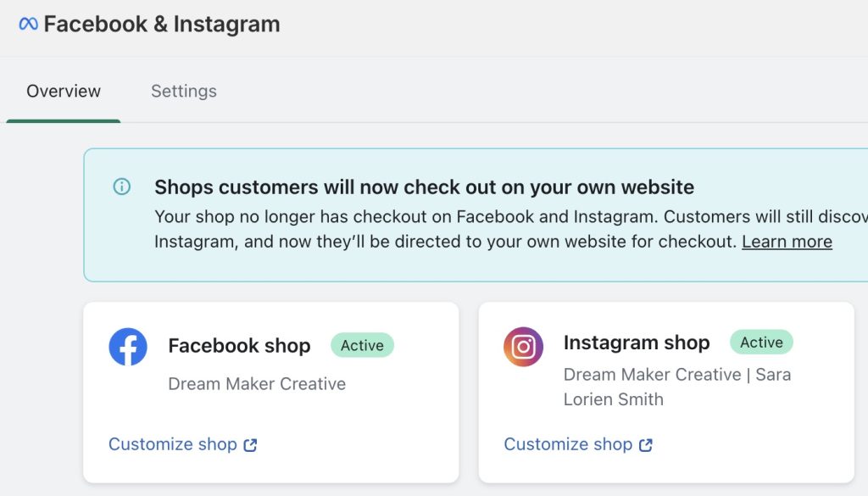Select the Active badge on Instagram shop
This screenshot has height=496, width=868.
click(x=761, y=342)
